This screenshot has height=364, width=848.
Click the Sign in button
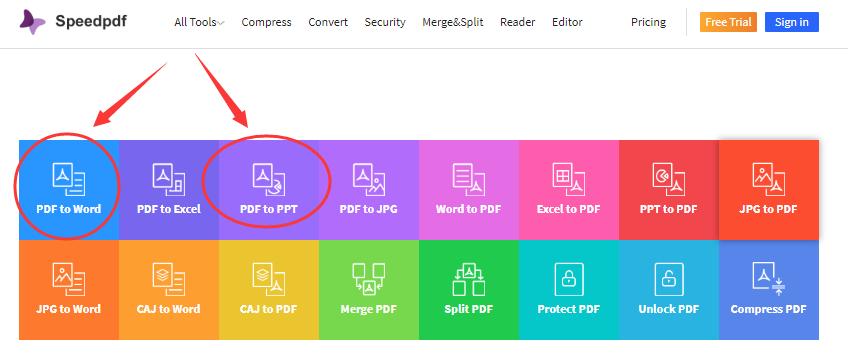tap(792, 22)
